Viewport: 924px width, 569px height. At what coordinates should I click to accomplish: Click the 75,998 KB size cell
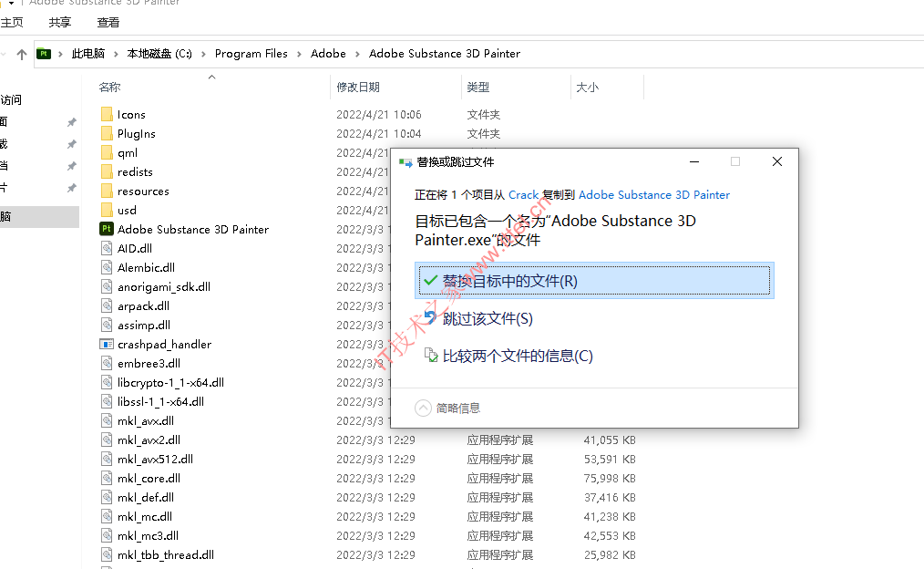coord(610,479)
